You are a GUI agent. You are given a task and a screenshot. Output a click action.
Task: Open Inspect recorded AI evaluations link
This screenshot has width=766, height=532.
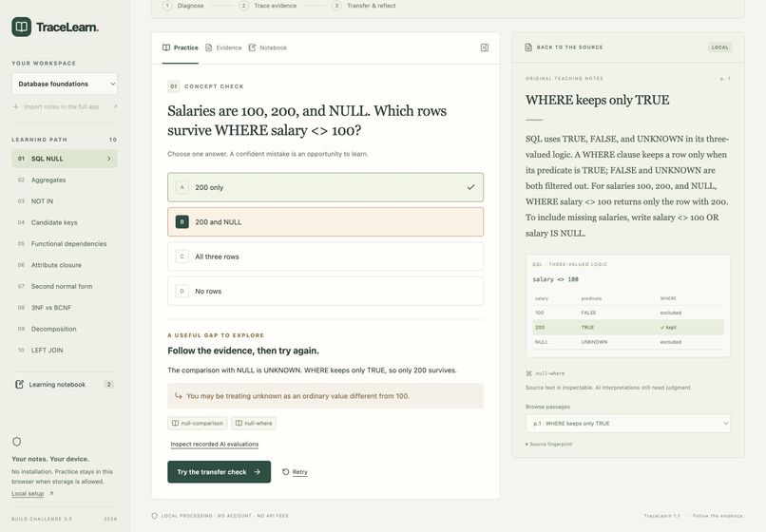click(215, 444)
